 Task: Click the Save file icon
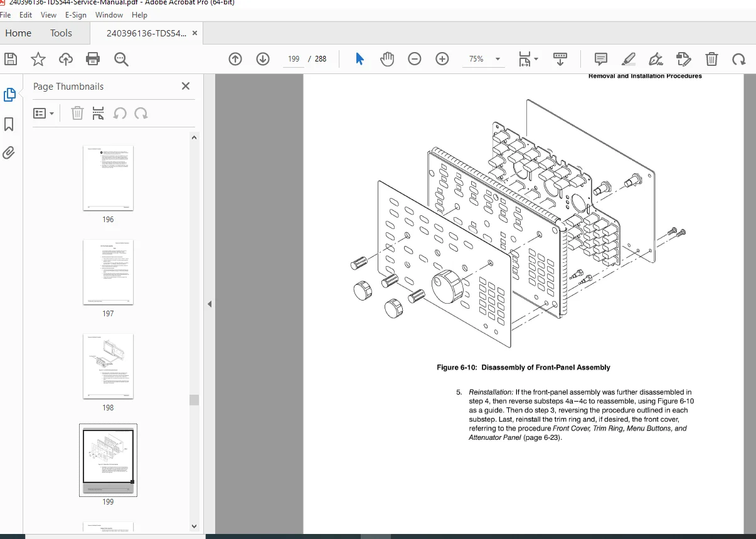pyautogui.click(x=11, y=59)
